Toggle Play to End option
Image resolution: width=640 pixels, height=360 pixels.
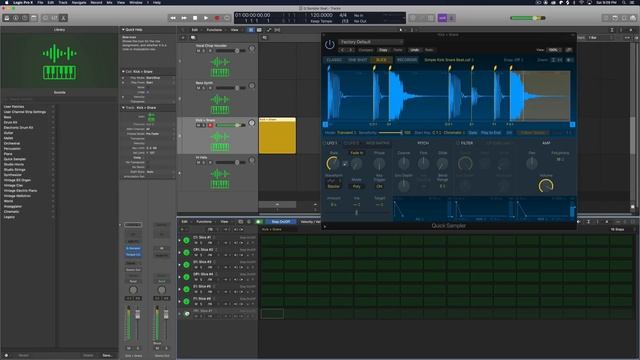[491, 133]
